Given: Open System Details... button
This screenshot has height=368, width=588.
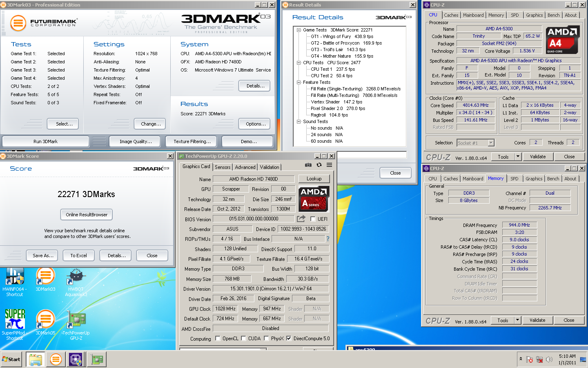Looking at the screenshot, I should [255, 86].
